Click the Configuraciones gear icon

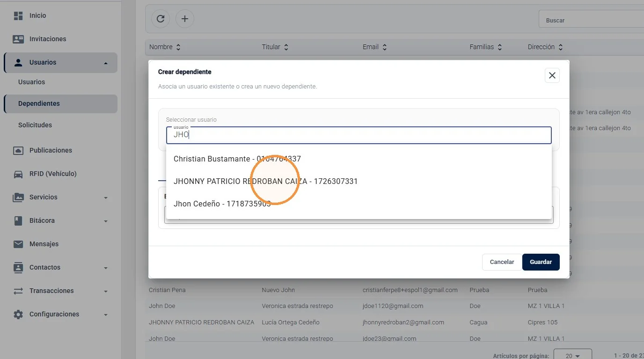[x=18, y=314]
